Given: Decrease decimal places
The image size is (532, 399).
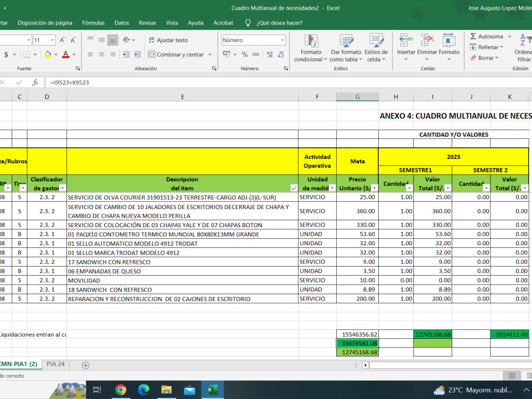Looking at the screenshot, I should pyautogui.click(x=281, y=54).
